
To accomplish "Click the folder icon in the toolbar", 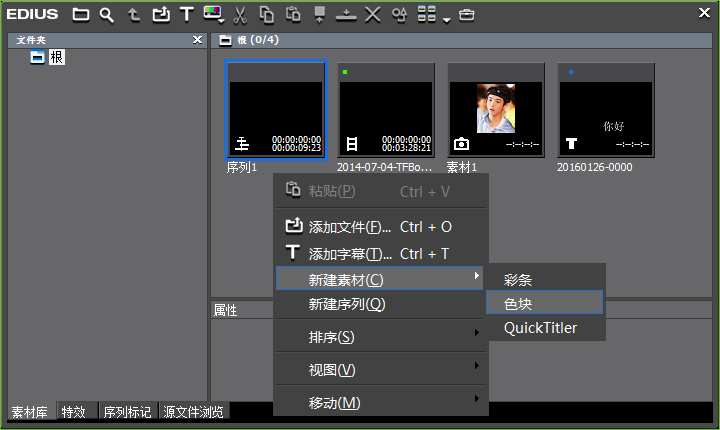I will click(x=81, y=14).
